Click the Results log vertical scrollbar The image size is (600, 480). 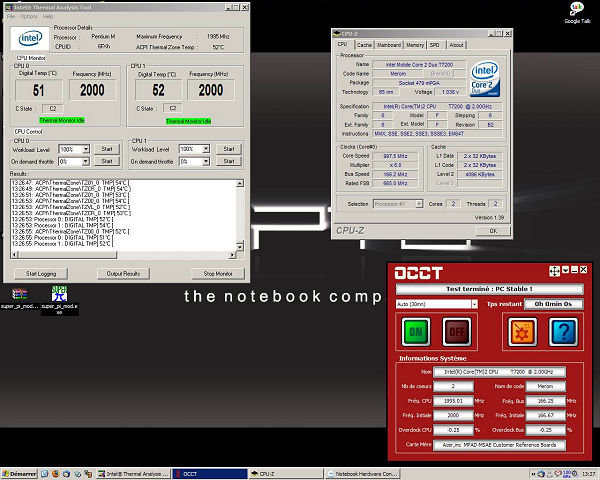coord(240,215)
